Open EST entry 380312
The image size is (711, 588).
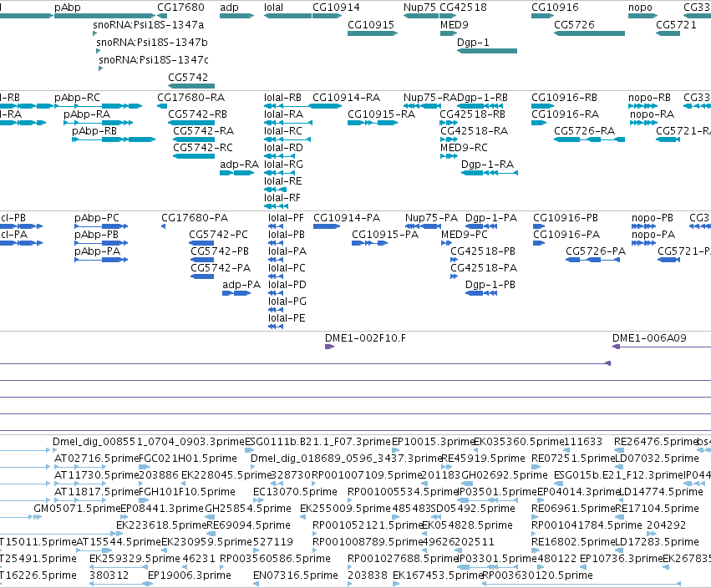109,575
